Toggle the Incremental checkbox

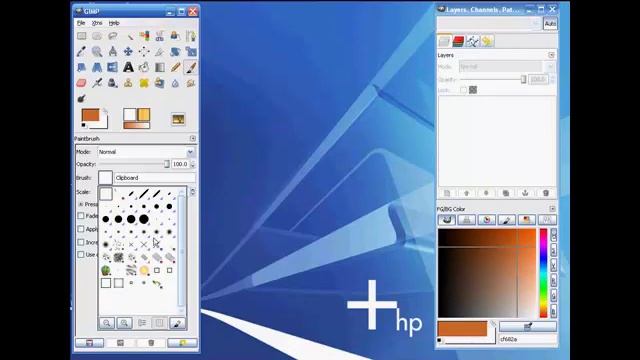tap(81, 242)
